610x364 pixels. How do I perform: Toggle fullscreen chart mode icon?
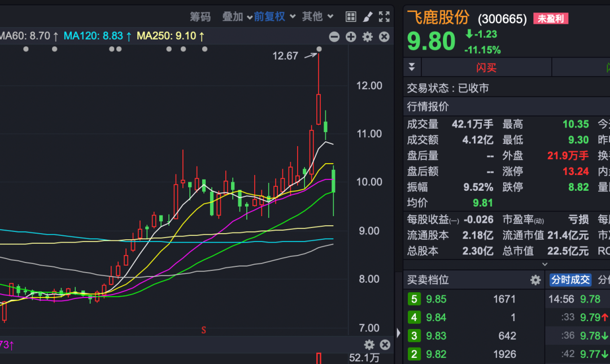point(384,17)
